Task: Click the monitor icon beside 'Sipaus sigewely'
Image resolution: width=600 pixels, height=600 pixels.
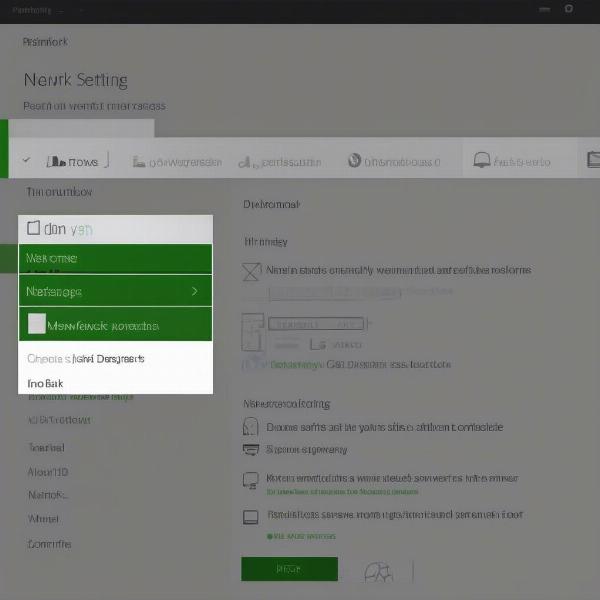Action: pos(251,449)
